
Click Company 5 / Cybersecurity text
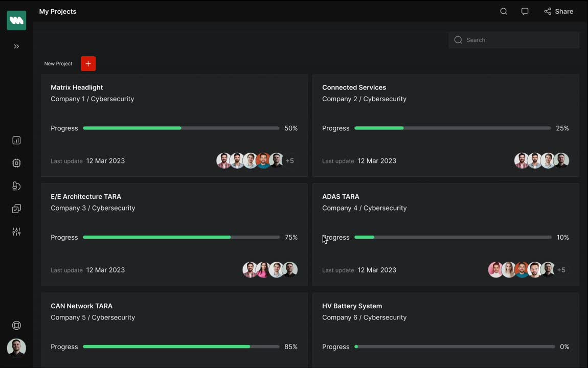tap(93, 317)
